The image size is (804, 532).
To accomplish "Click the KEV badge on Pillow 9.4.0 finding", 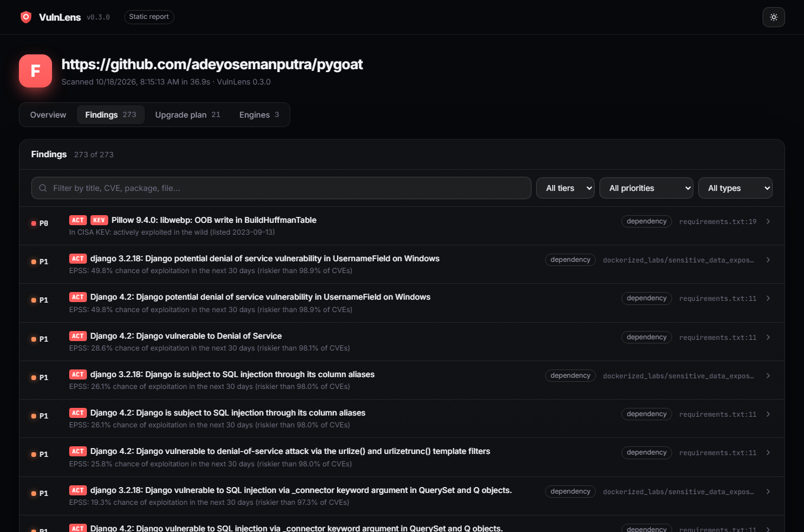I will click(99, 220).
